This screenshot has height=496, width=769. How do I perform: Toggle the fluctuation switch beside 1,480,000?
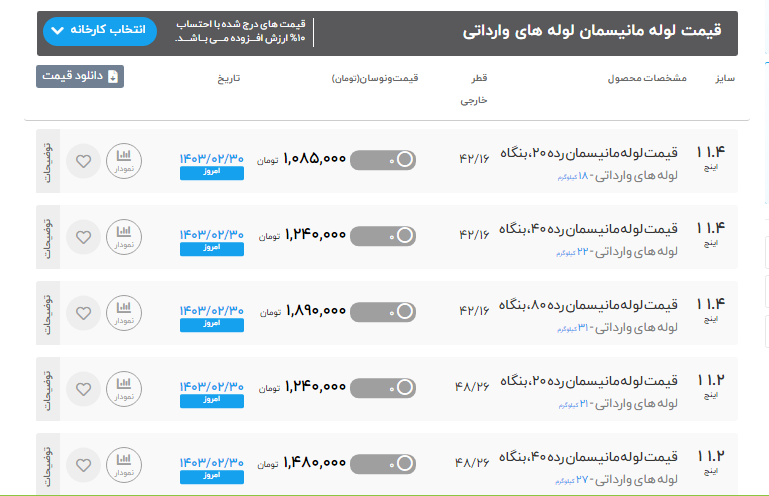pos(383,463)
